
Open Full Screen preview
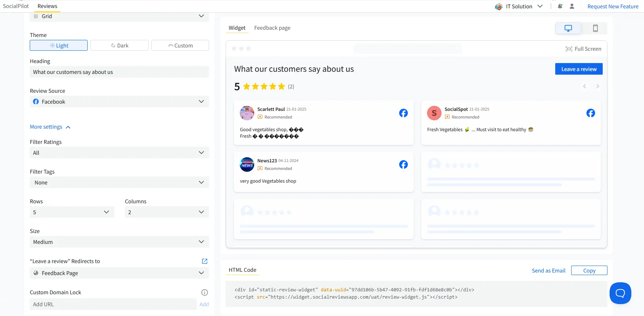pyautogui.click(x=584, y=49)
